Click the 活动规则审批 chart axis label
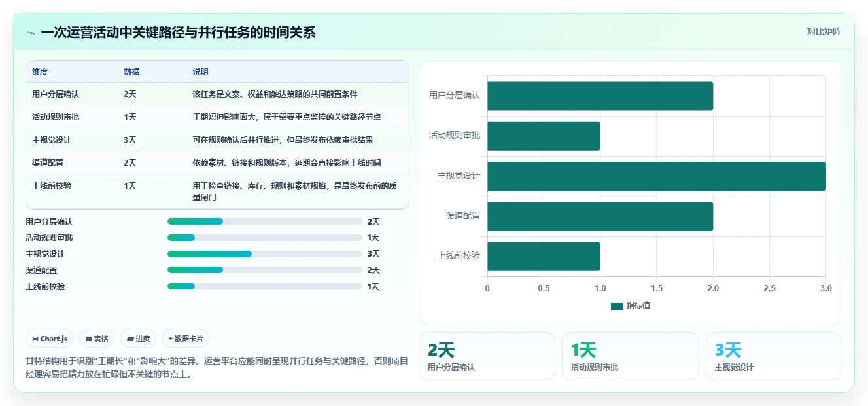Viewport: 868px width, 406px height. click(455, 136)
